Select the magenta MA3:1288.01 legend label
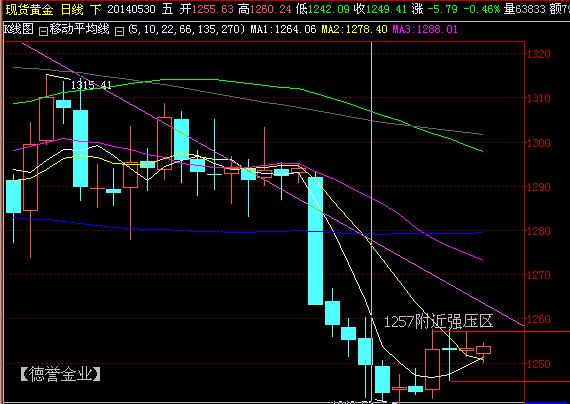 click(425, 29)
